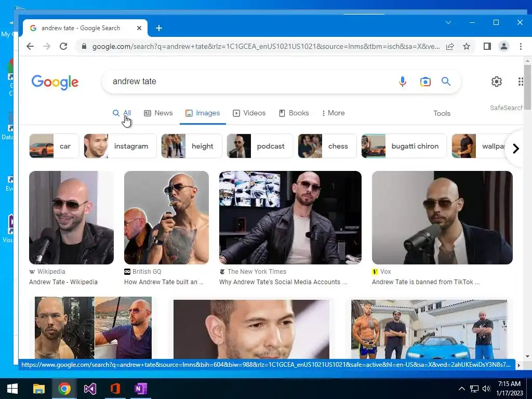This screenshot has width=532, height=399.
Task: Expand the More search categories menu
Action: coord(333,113)
